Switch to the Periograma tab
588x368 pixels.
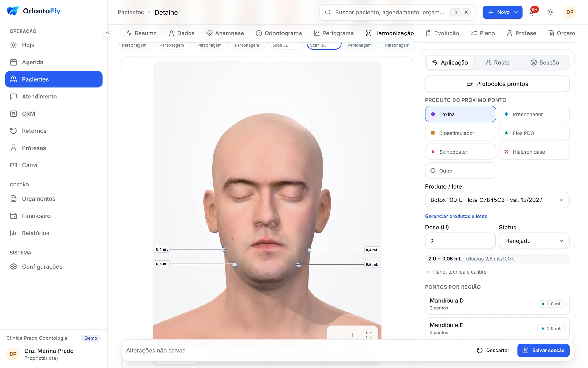334,33
